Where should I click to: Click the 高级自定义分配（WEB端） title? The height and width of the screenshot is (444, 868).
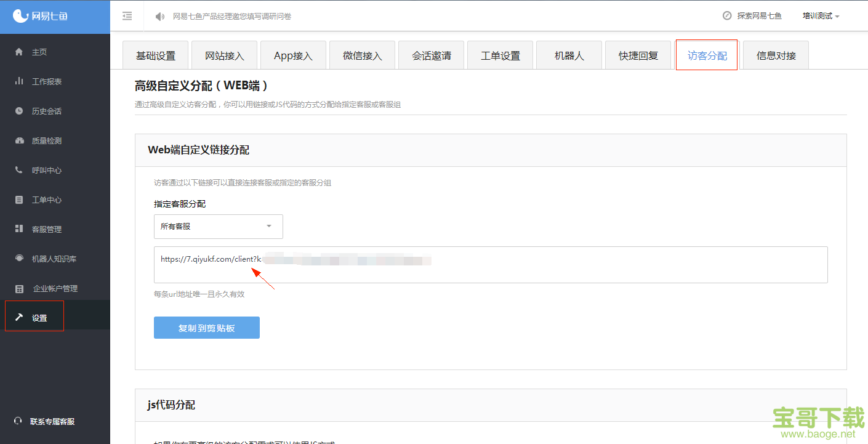pyautogui.click(x=201, y=86)
